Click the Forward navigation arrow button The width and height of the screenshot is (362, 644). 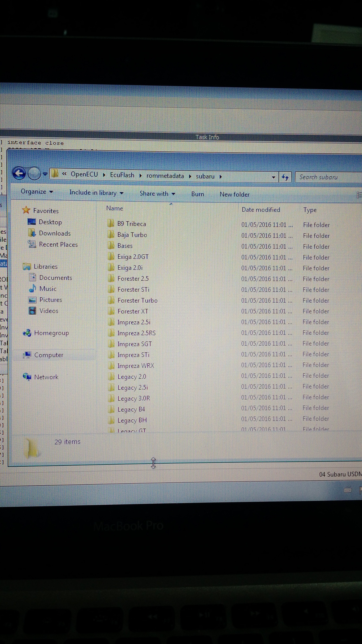pyautogui.click(x=34, y=173)
